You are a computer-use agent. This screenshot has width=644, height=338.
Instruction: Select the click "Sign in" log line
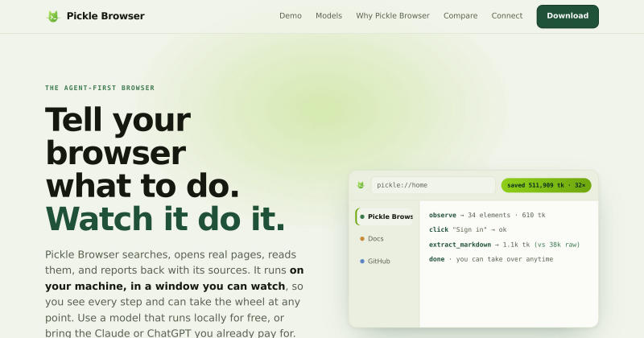[468, 229]
